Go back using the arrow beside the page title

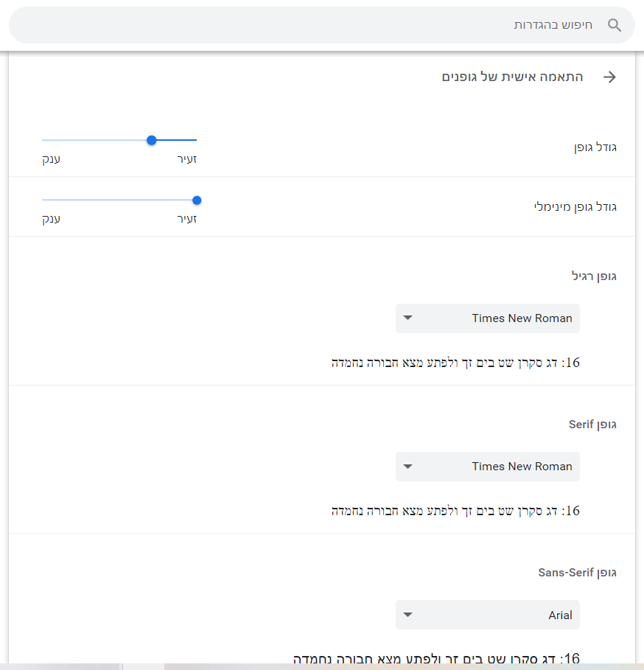609,77
